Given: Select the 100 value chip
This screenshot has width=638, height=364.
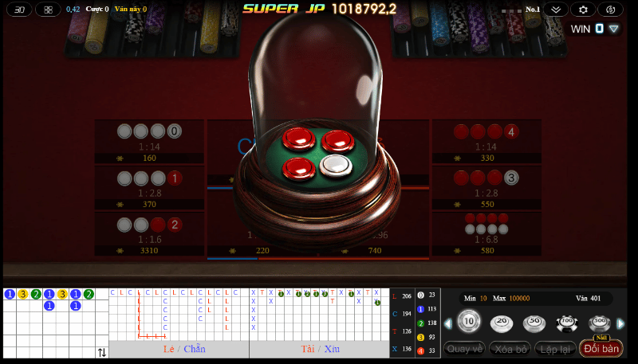Looking at the screenshot, I should [567, 323].
